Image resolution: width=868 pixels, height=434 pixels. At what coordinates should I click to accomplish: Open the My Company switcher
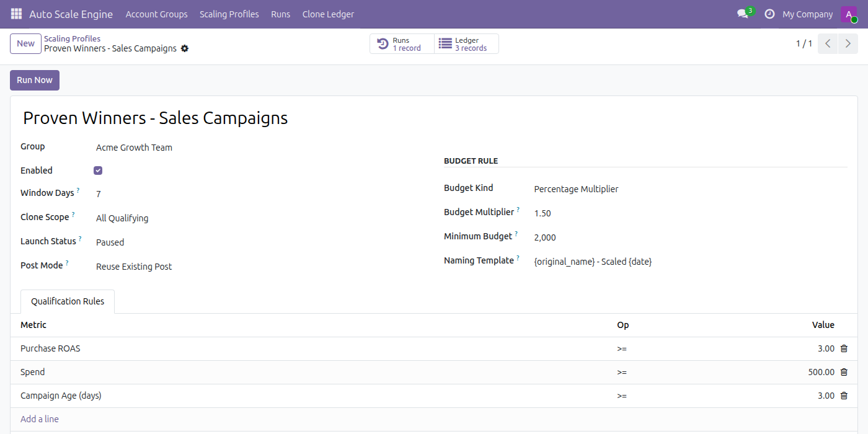click(807, 14)
